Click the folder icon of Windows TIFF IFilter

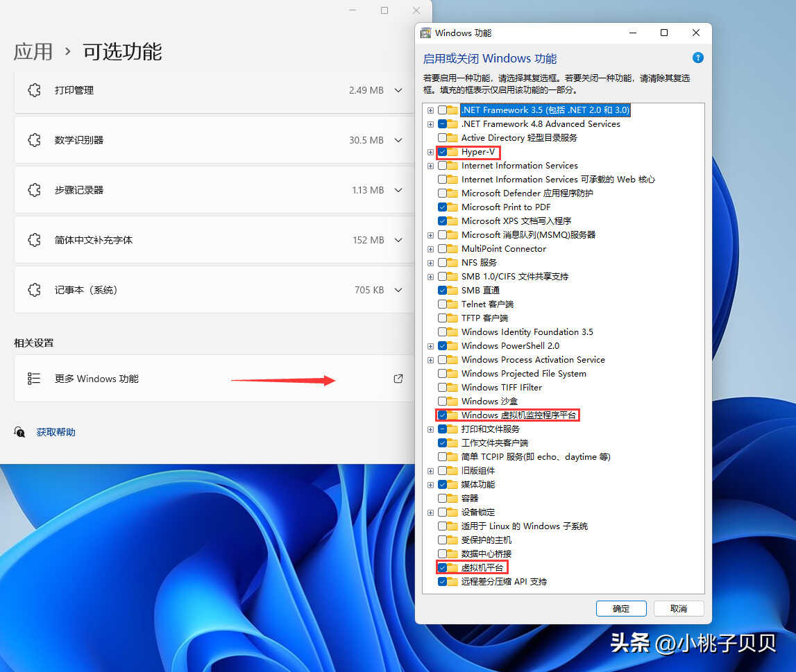(452, 388)
